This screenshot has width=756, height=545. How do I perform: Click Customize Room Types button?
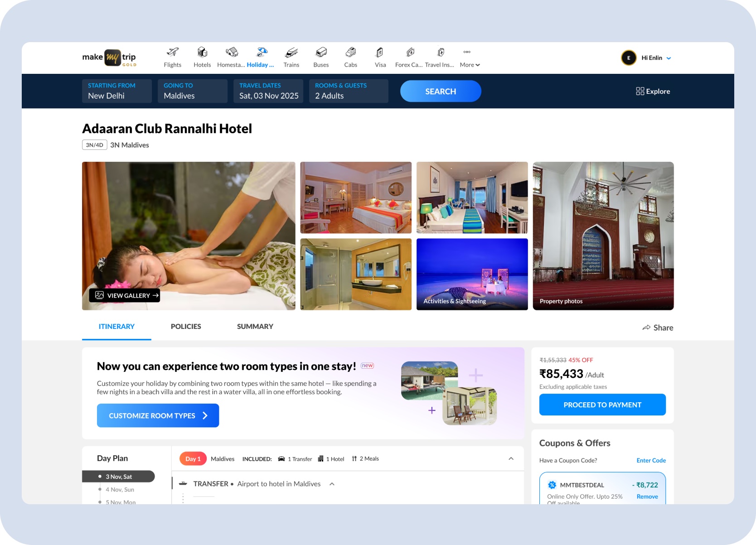[158, 415]
